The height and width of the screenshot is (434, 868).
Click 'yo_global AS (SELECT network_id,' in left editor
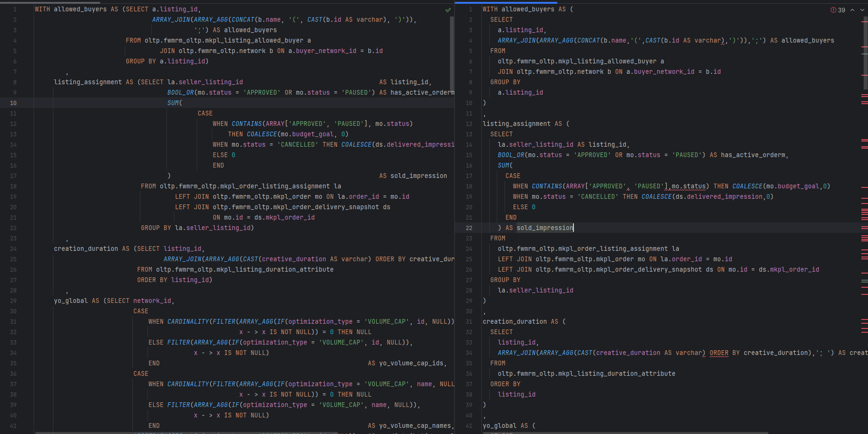(x=114, y=301)
